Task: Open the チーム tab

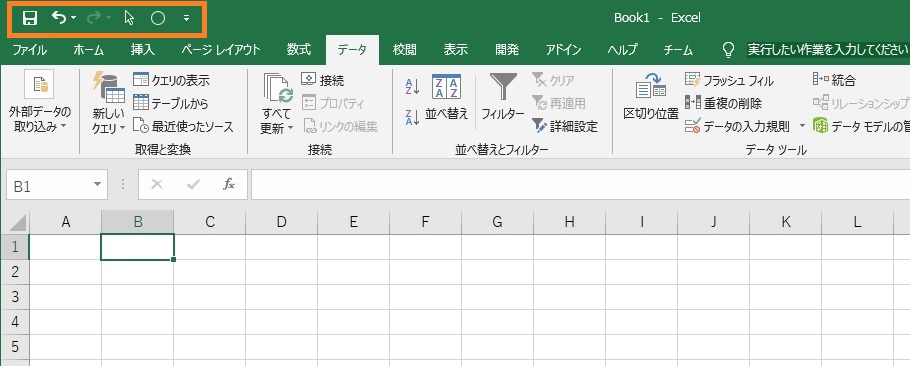Action: tap(678, 50)
